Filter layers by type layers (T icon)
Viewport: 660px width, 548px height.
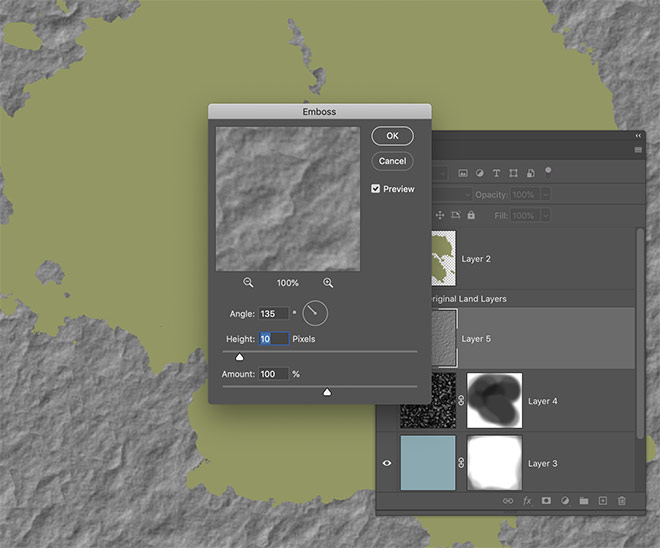(x=496, y=173)
